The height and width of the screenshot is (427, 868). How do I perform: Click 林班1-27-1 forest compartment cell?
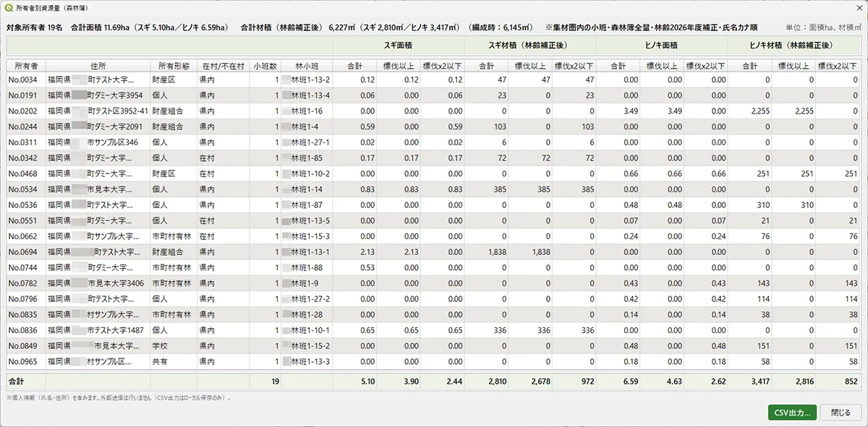[307, 142]
